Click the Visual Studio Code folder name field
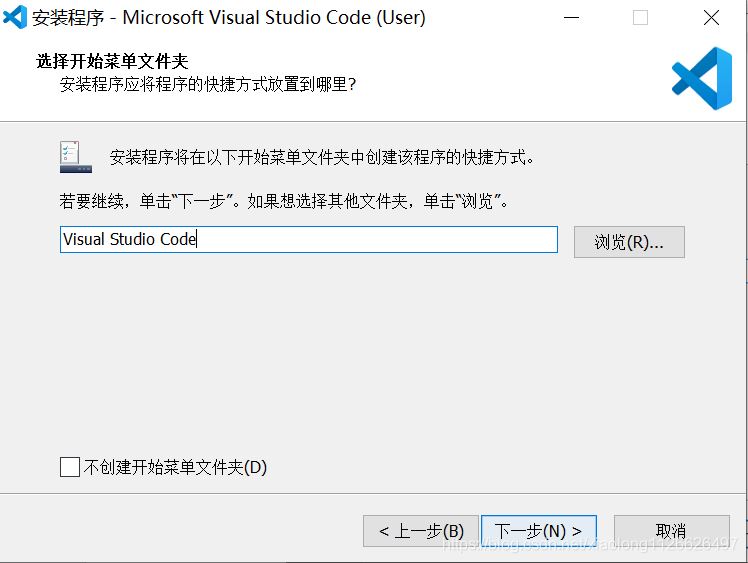748x563 pixels. tap(308, 240)
